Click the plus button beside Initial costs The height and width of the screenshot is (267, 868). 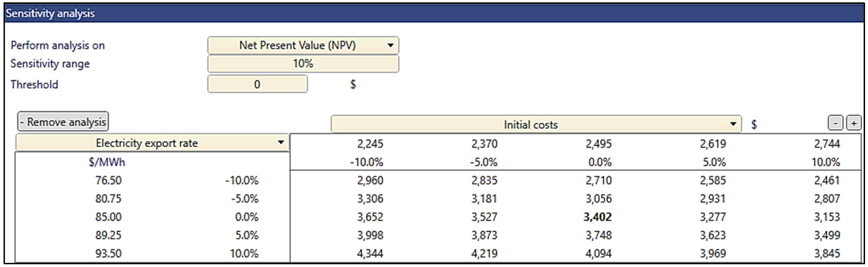tap(854, 123)
